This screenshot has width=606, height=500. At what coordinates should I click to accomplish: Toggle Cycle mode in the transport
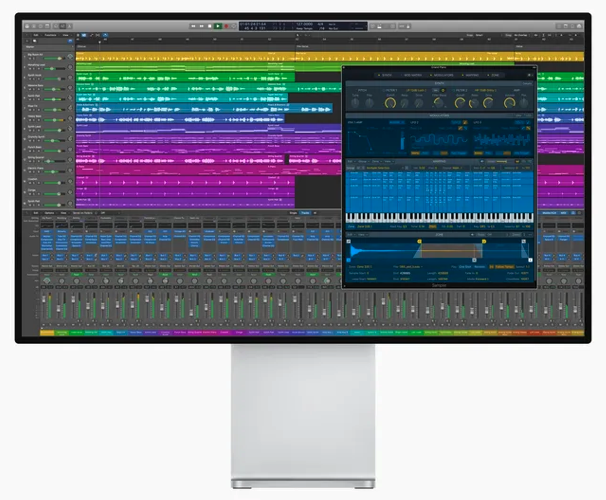pyautogui.click(x=234, y=26)
